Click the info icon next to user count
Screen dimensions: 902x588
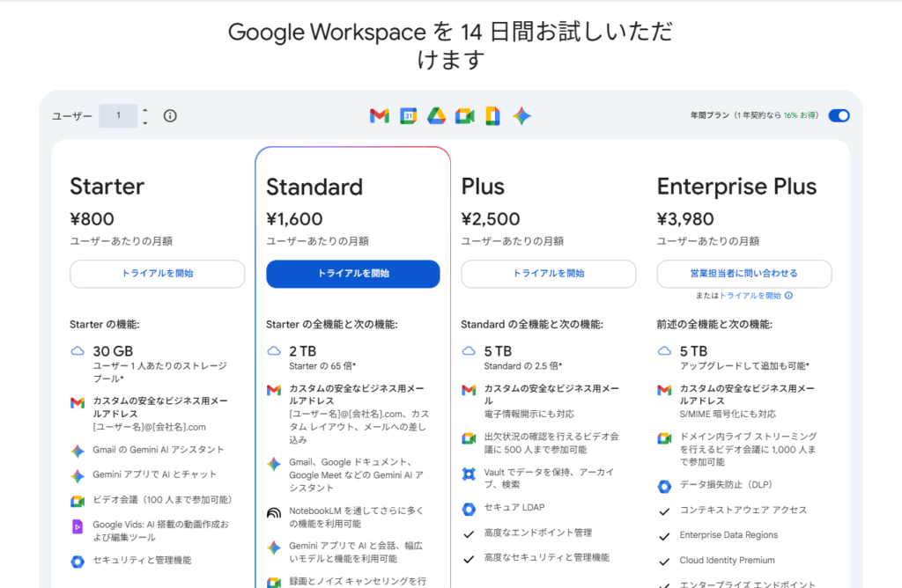coord(170,116)
